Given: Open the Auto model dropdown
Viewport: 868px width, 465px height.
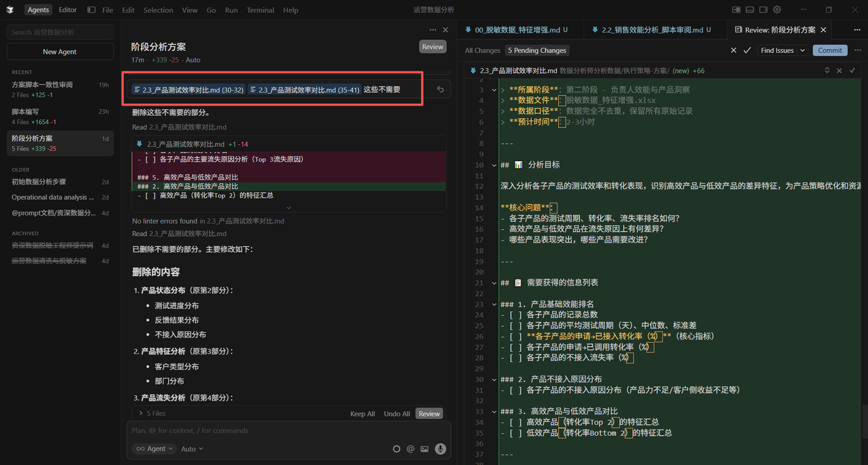Looking at the screenshot, I should (192, 449).
